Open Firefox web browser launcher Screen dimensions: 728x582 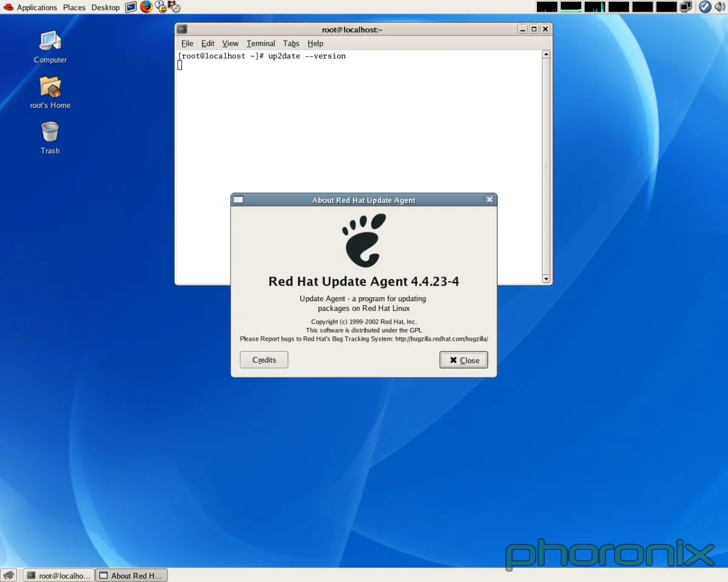coord(146,7)
